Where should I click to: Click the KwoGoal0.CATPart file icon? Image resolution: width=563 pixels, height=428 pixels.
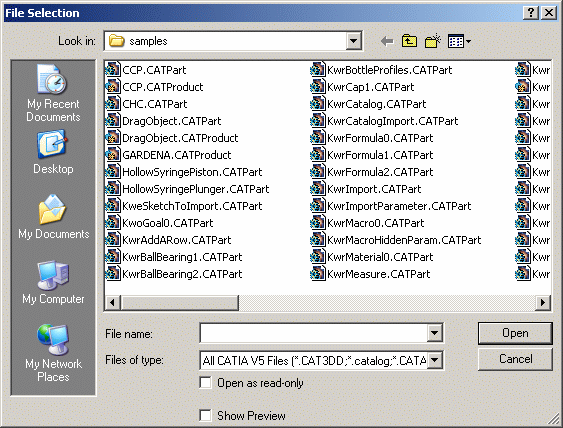[113, 223]
